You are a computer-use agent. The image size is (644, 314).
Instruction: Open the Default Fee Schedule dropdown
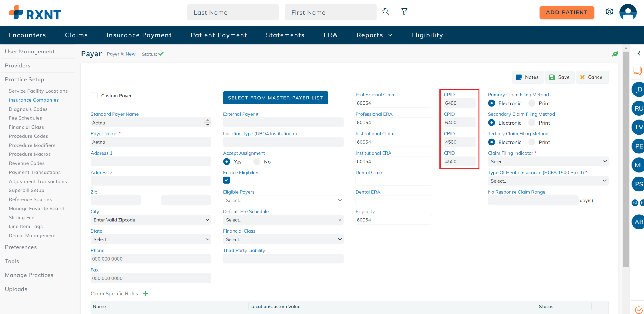283,220
